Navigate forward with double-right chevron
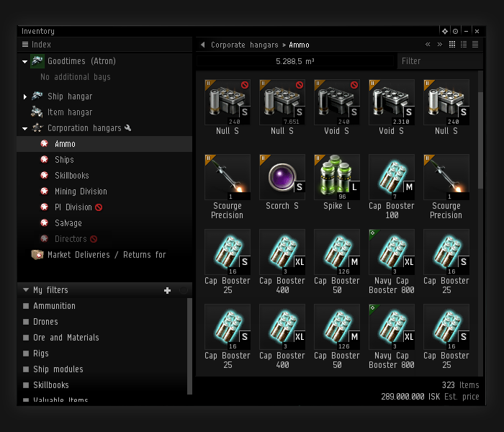 point(440,45)
